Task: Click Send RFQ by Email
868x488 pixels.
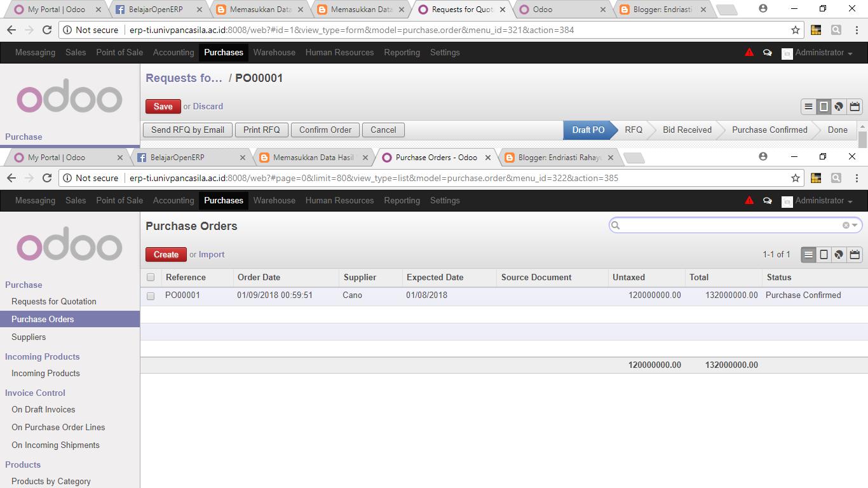Action: (187, 130)
